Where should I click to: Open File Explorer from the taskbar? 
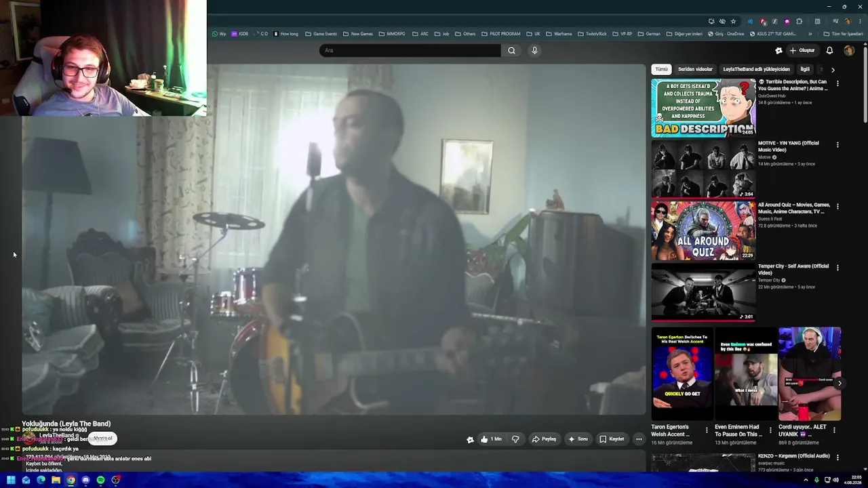point(56,480)
